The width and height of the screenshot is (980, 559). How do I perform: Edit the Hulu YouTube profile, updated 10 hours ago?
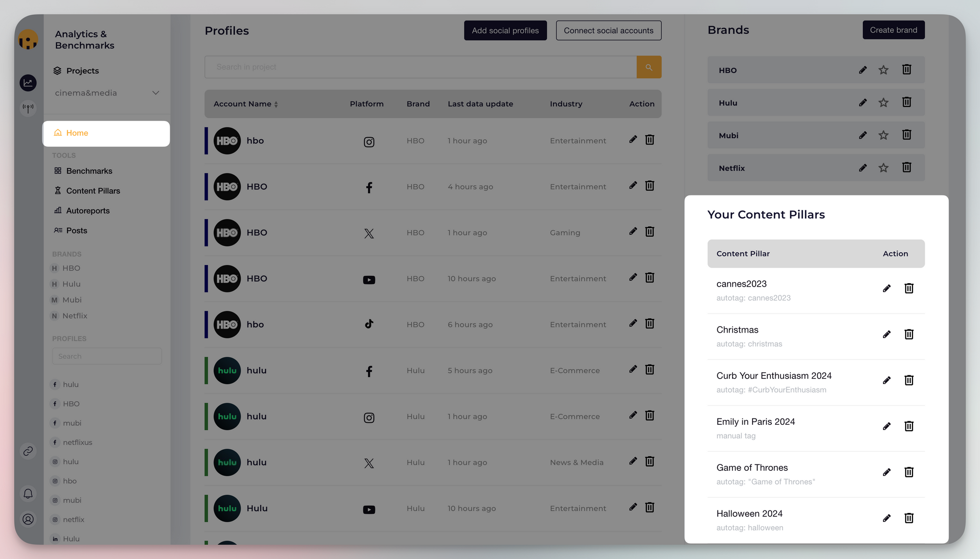(x=633, y=508)
